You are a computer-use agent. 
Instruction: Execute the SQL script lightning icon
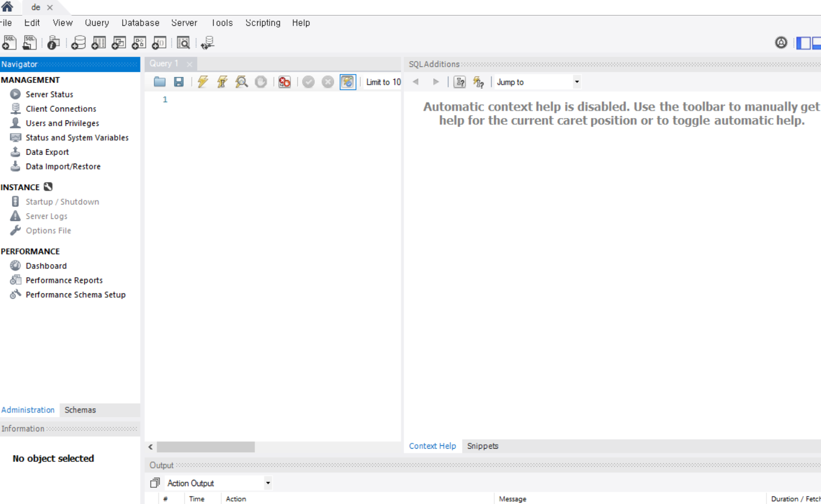[x=203, y=82]
